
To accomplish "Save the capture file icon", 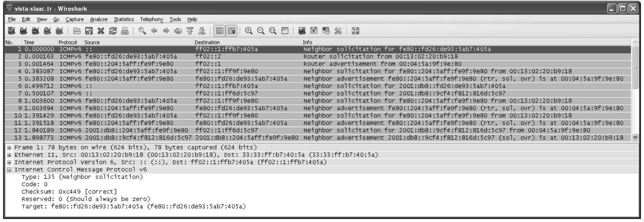I will (x=89, y=31).
